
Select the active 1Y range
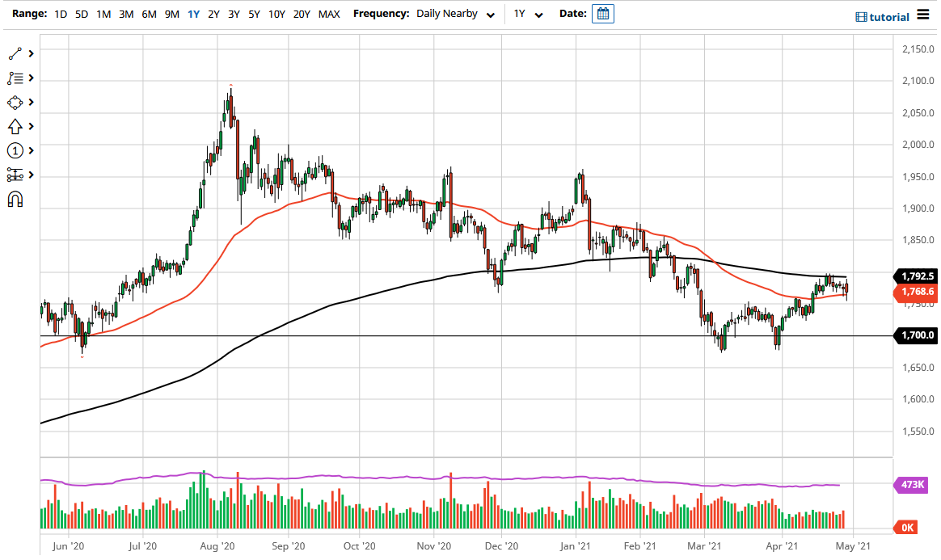point(193,14)
